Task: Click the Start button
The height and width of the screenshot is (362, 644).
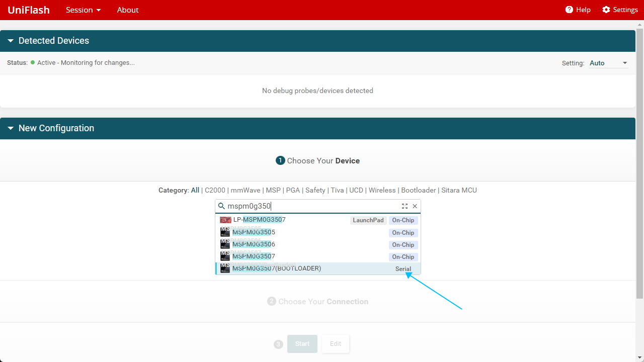Action: 302,344
